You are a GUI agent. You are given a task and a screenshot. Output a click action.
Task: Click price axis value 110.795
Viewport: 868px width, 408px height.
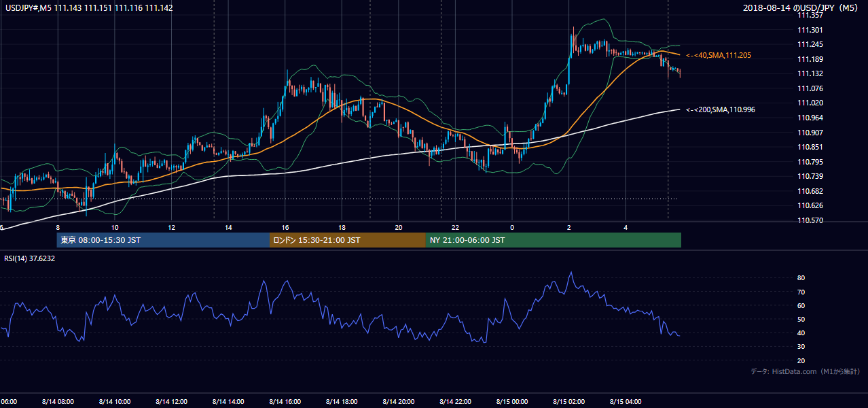click(810, 162)
